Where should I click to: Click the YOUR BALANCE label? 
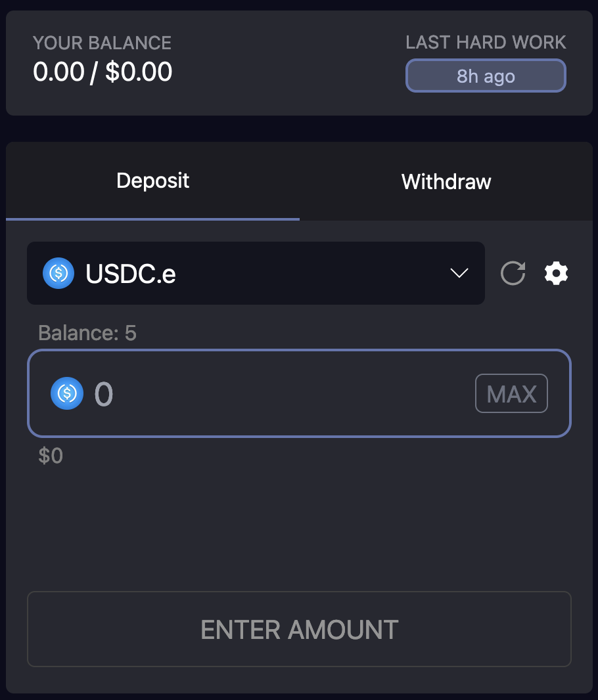[x=102, y=43]
